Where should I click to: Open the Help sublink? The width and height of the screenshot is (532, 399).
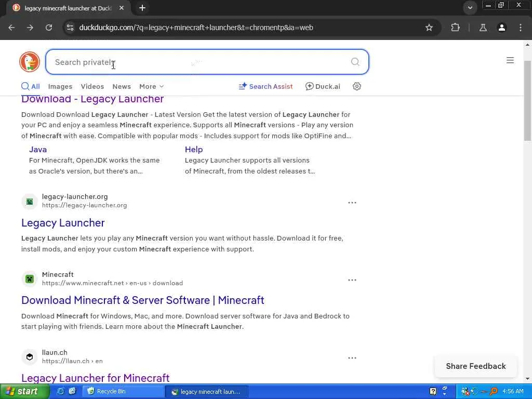tap(194, 149)
